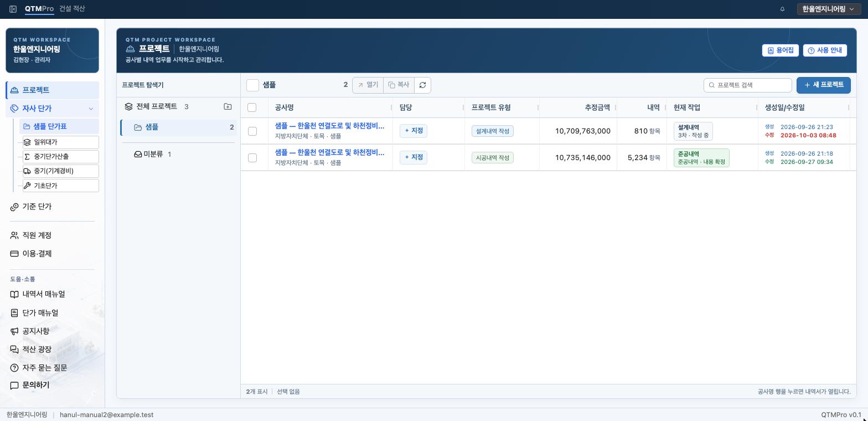Open 내역서 매뉴얼
868x421 pixels.
(x=52, y=294)
